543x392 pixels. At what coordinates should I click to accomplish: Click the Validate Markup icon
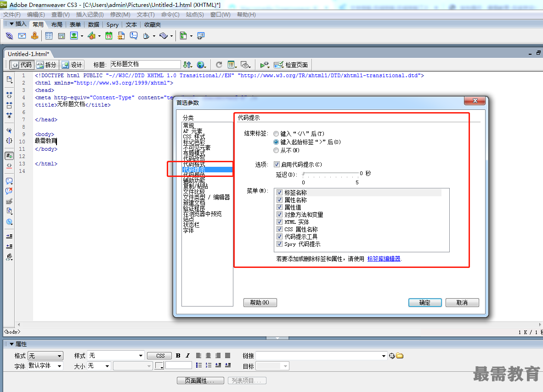tap(265, 64)
